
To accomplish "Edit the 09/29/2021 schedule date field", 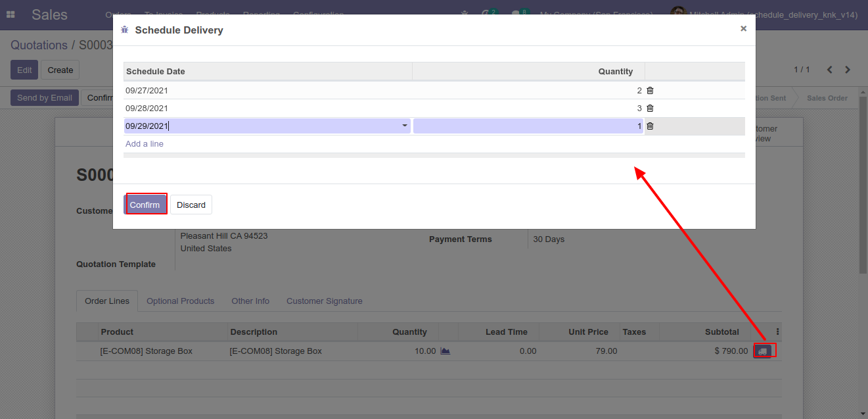I will [x=267, y=126].
